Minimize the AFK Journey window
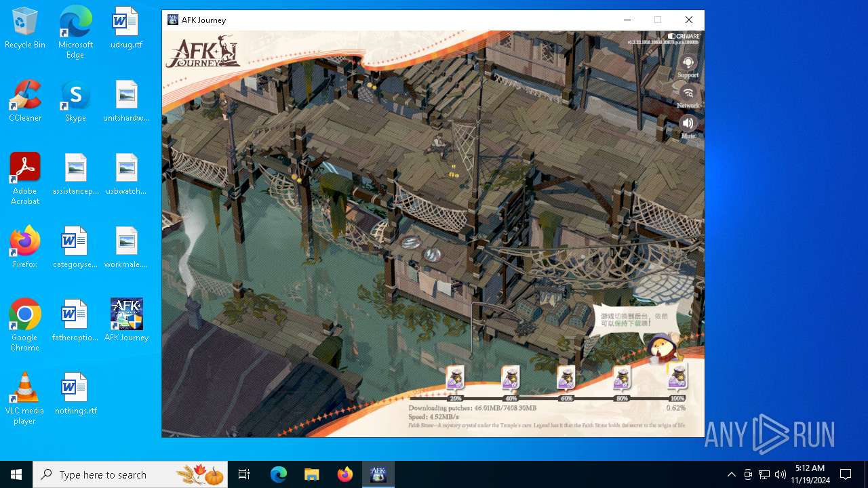868x488 pixels. (627, 20)
